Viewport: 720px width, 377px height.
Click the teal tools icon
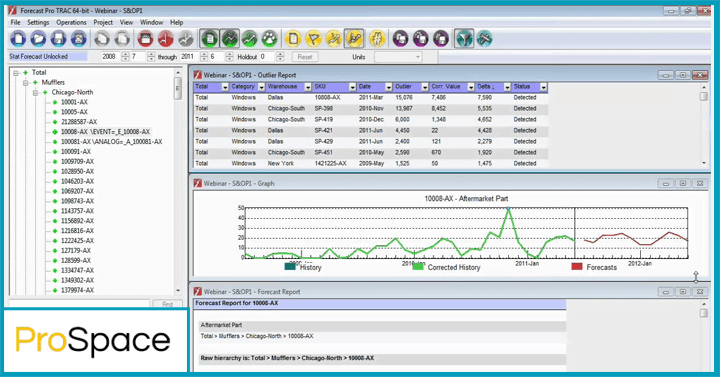pyautogui.click(x=484, y=39)
